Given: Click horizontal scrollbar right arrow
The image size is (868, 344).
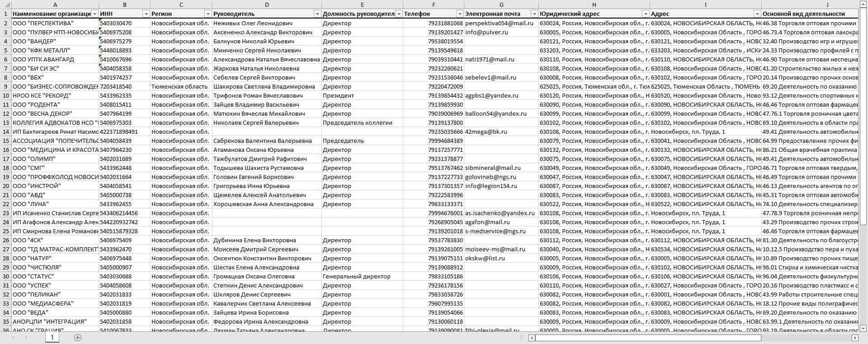Looking at the screenshot, I should 855,338.
